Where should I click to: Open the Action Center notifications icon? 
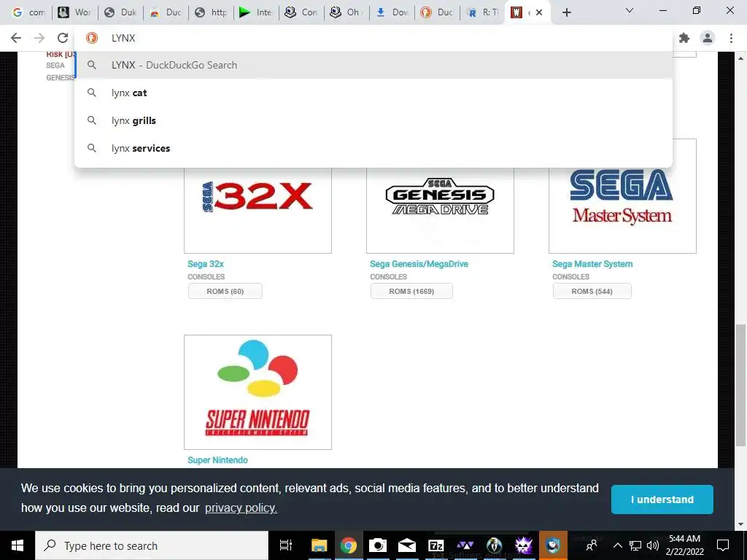pos(723,545)
